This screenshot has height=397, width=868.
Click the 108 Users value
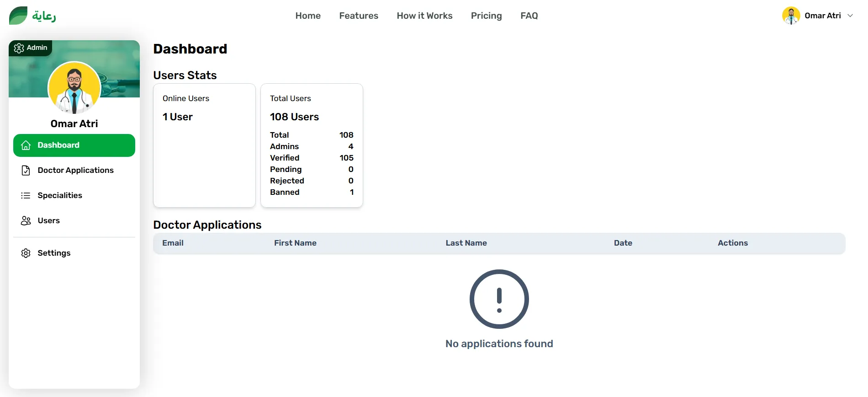(294, 117)
